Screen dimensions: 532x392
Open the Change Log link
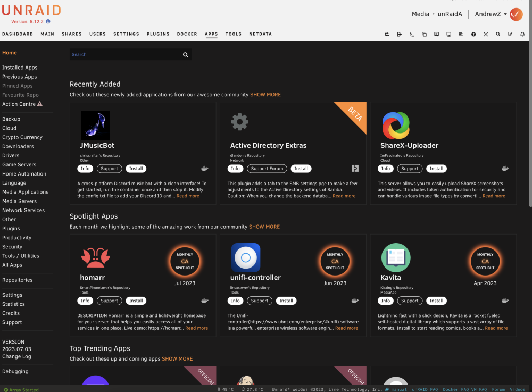(x=16, y=356)
